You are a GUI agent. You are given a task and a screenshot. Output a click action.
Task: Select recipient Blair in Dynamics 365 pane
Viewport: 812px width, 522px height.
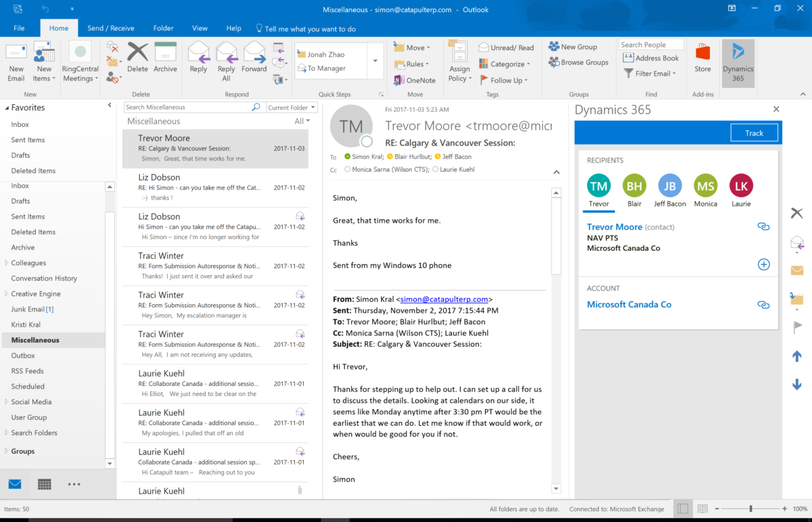click(634, 190)
